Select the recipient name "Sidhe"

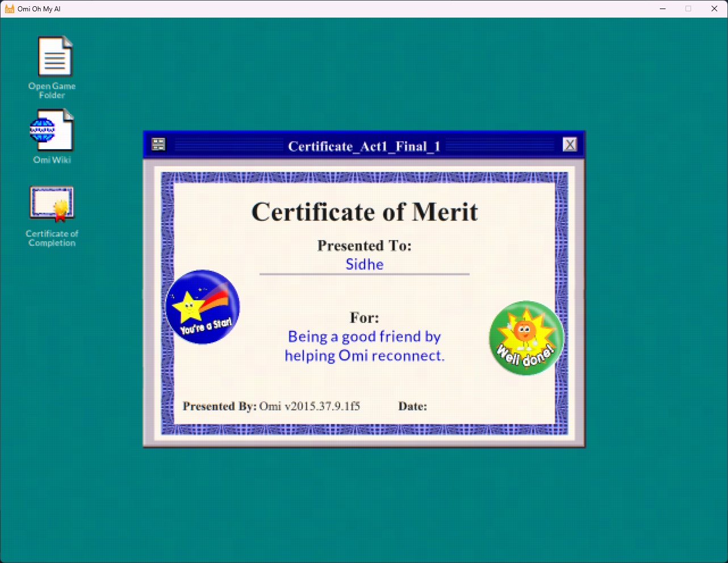[365, 264]
